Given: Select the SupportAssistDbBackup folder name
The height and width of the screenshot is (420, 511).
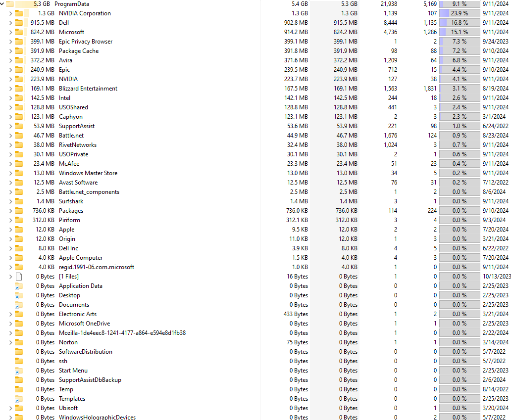Looking at the screenshot, I should 90,380.
